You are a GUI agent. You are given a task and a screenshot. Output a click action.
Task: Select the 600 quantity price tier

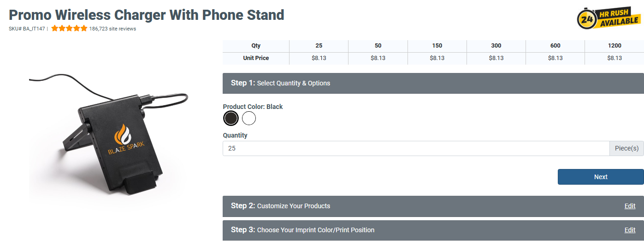point(555,46)
